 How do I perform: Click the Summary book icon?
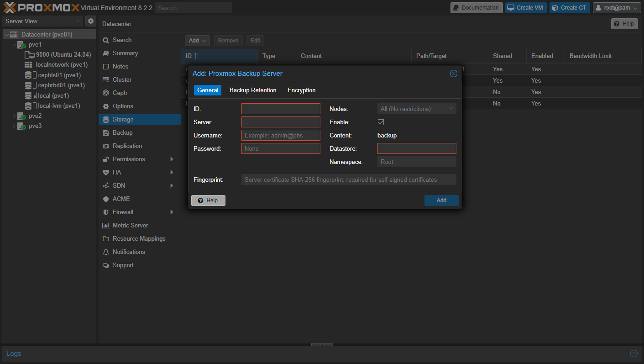[x=106, y=53]
